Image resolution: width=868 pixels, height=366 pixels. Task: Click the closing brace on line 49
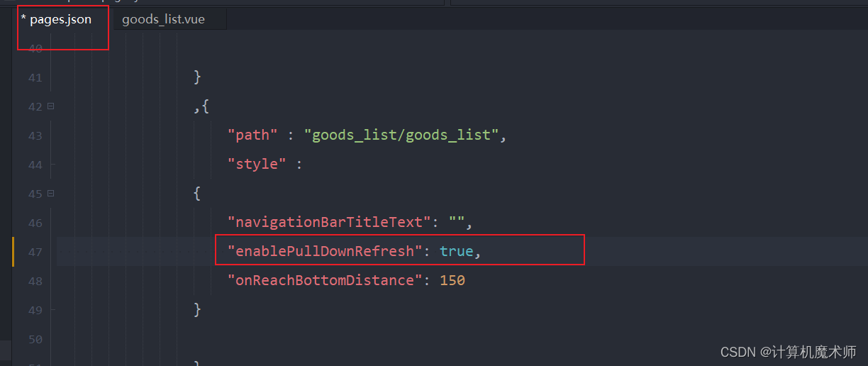click(197, 309)
